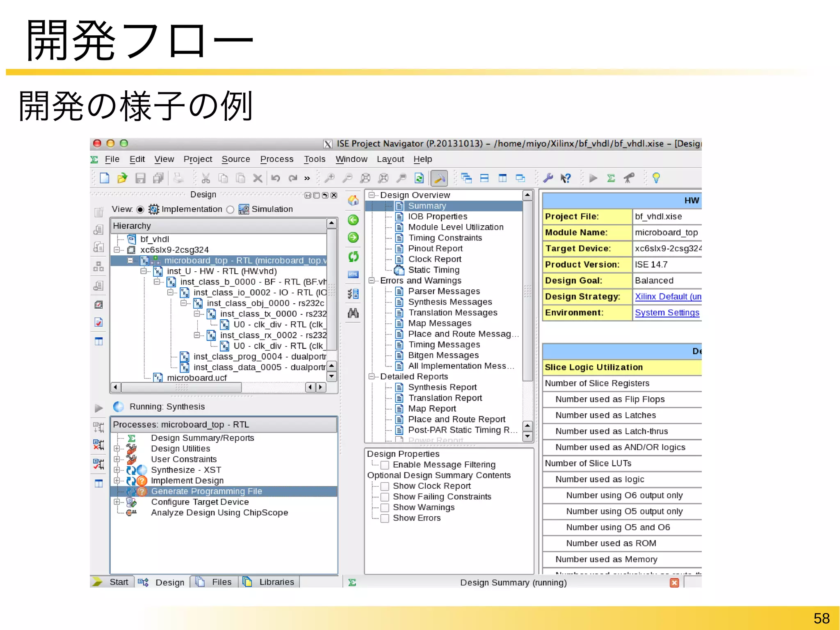Expand the Implement Design process
Image resolution: width=840 pixels, height=630 pixels.
[x=117, y=481]
